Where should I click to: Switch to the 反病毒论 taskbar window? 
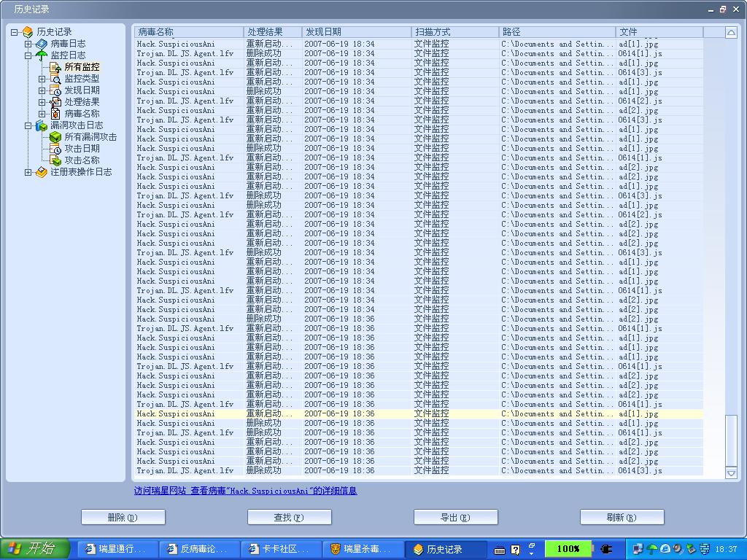click(x=199, y=550)
